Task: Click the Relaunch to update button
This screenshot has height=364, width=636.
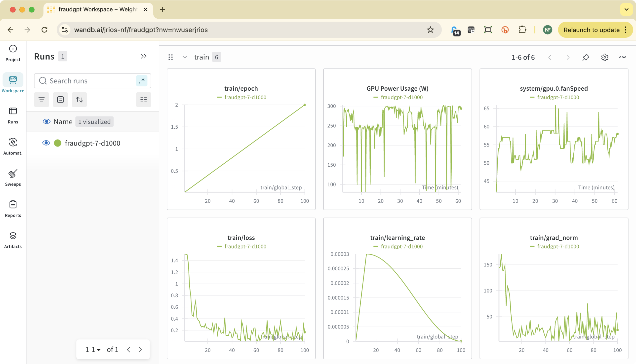Action: pyautogui.click(x=592, y=30)
